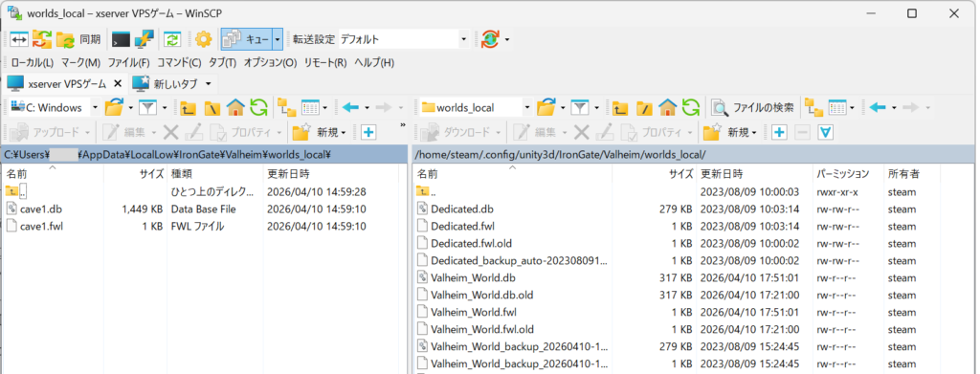Click the local panel filter funnel icon

[x=147, y=107]
